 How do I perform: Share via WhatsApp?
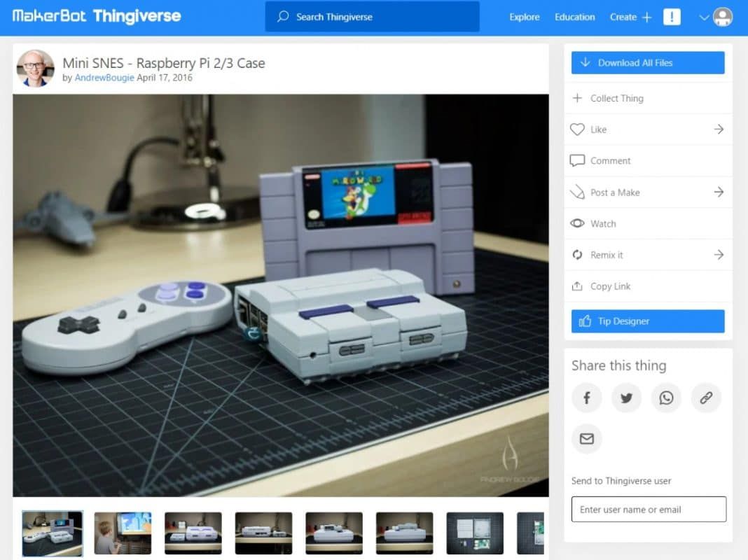point(666,398)
